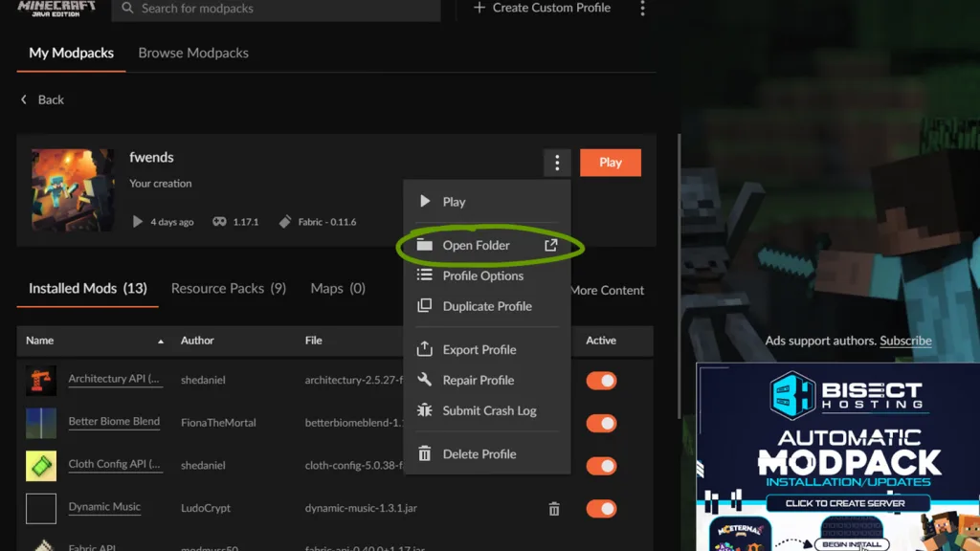Click the back arrow chevron icon
Image resolution: width=980 pixels, height=551 pixels.
pos(24,99)
